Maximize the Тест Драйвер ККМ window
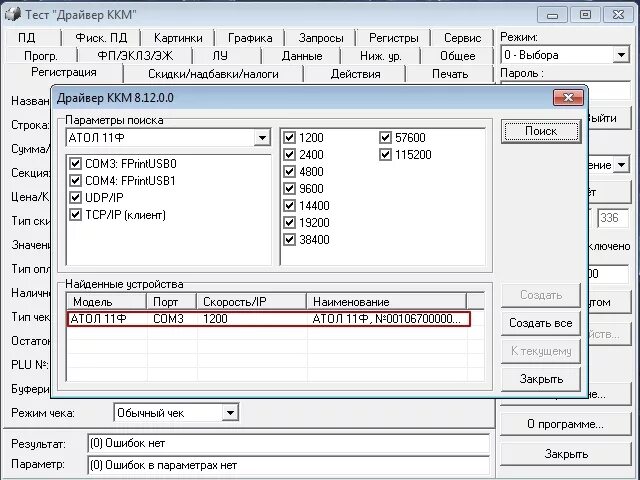The width and height of the screenshot is (640, 480). click(585, 15)
